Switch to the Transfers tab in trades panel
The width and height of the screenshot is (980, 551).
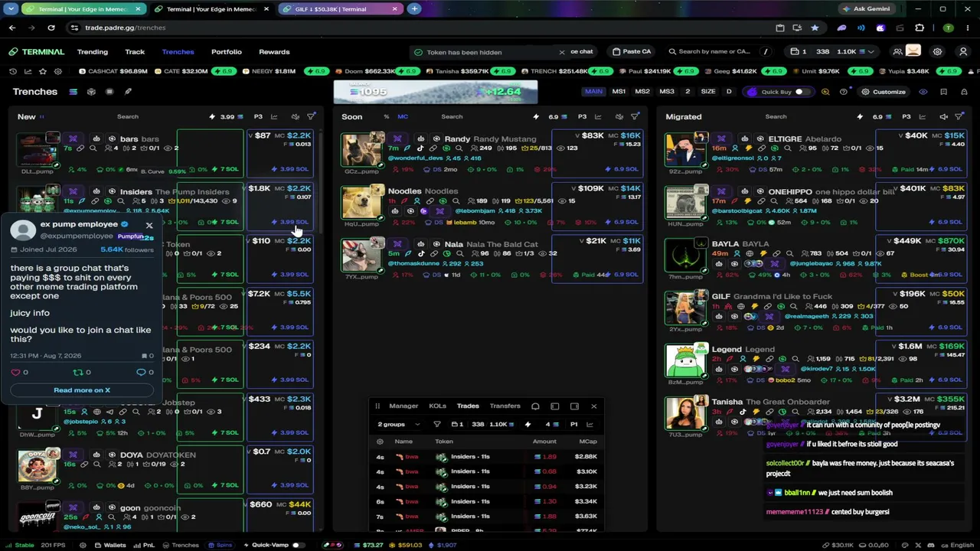505,406
